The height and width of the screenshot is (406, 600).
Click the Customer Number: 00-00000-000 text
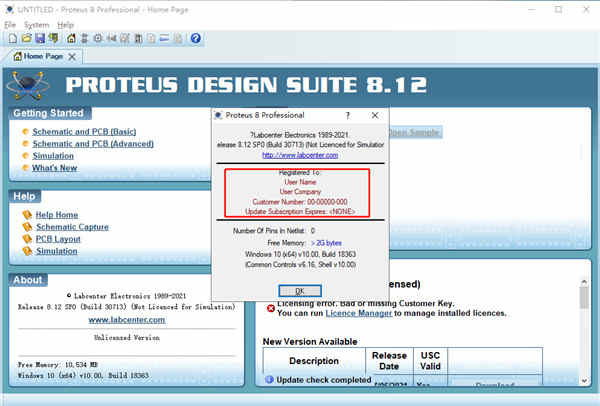coord(300,202)
